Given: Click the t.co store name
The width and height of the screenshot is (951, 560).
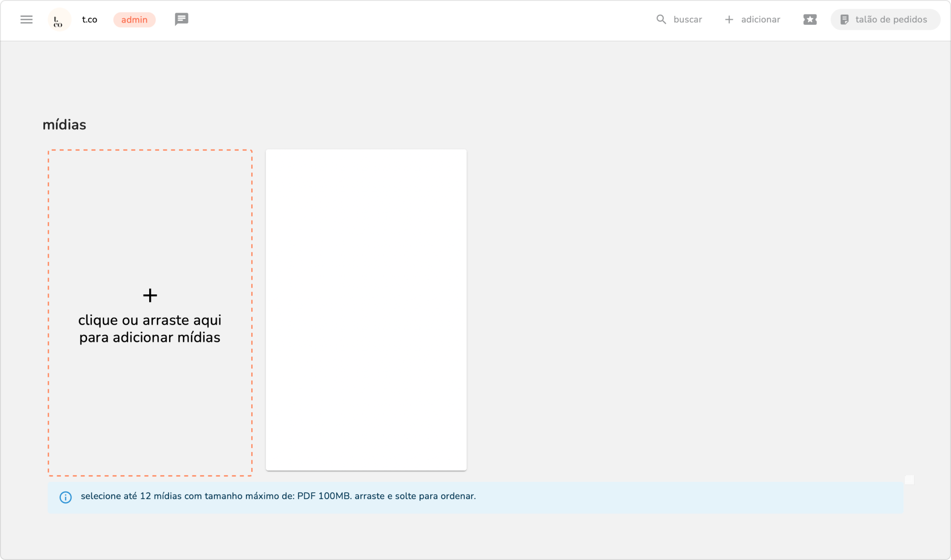Looking at the screenshot, I should coord(89,19).
